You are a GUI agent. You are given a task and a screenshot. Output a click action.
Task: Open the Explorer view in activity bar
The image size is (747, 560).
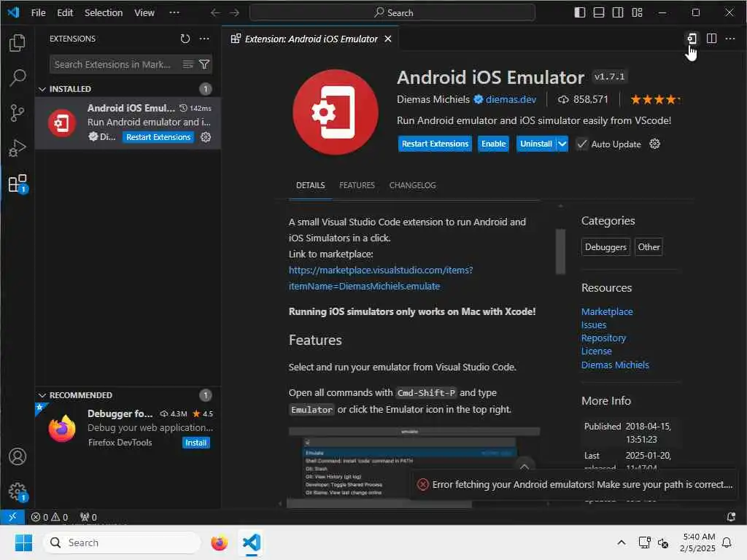click(x=18, y=43)
